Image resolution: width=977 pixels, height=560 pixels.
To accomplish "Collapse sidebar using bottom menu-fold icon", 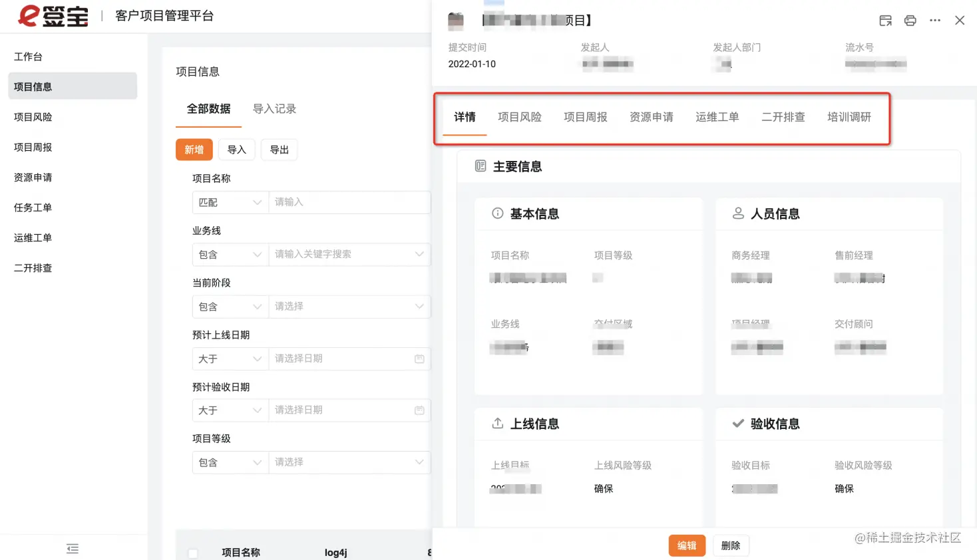I will (73, 549).
